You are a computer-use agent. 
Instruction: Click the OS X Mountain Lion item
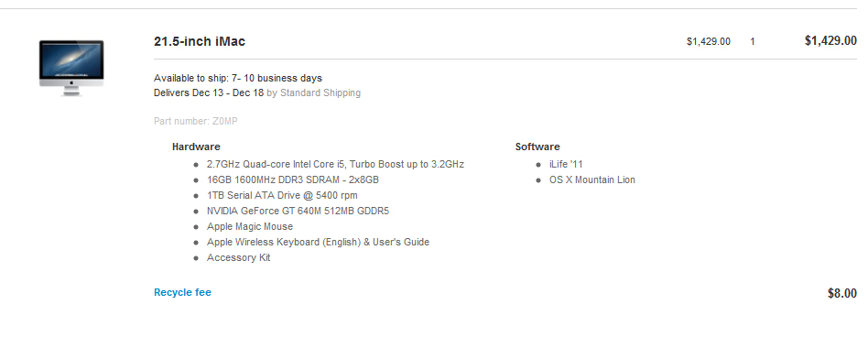click(x=591, y=179)
